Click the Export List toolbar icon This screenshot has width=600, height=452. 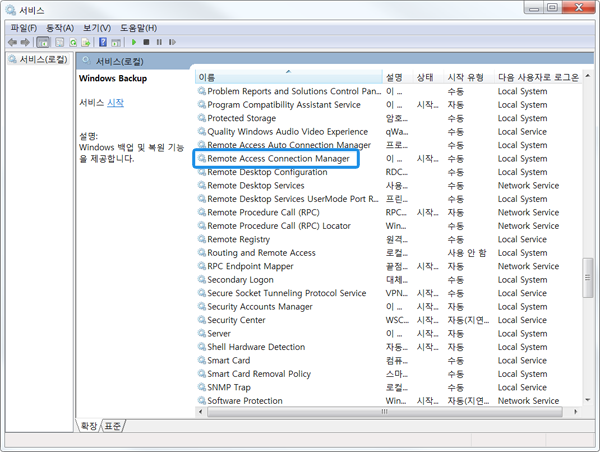(86, 42)
